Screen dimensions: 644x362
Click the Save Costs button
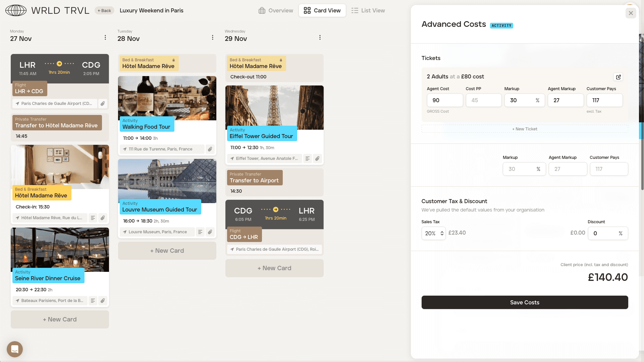(525, 302)
